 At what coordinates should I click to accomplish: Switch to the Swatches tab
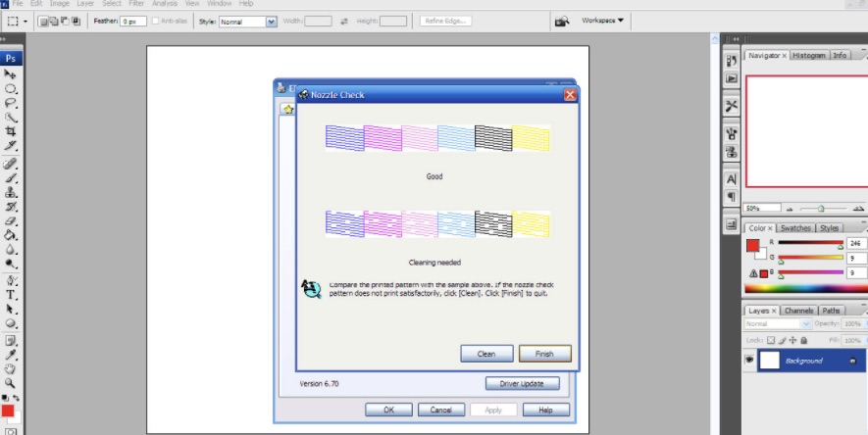pos(794,227)
